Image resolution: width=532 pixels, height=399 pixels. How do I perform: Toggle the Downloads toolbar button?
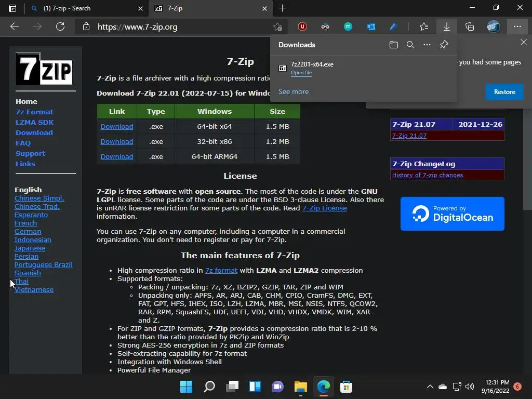(446, 26)
